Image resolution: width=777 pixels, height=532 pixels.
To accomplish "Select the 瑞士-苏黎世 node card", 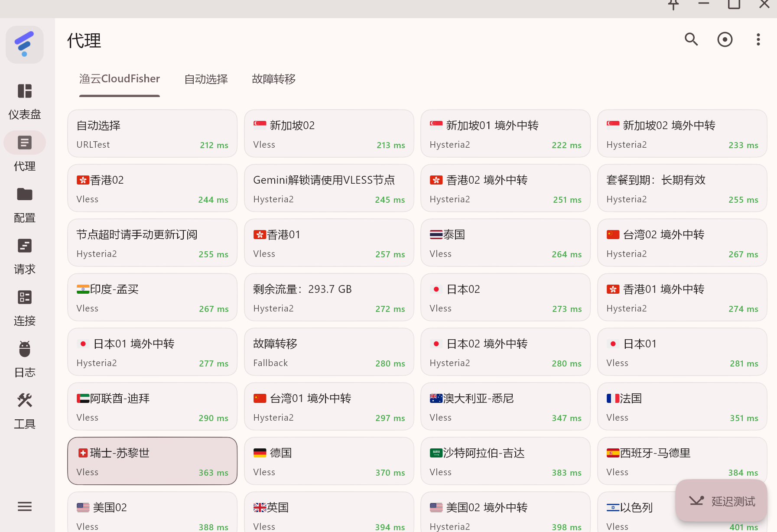I will (153, 461).
